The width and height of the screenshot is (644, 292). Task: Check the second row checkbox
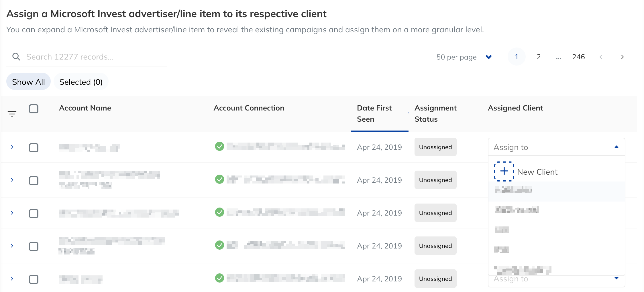(34, 181)
